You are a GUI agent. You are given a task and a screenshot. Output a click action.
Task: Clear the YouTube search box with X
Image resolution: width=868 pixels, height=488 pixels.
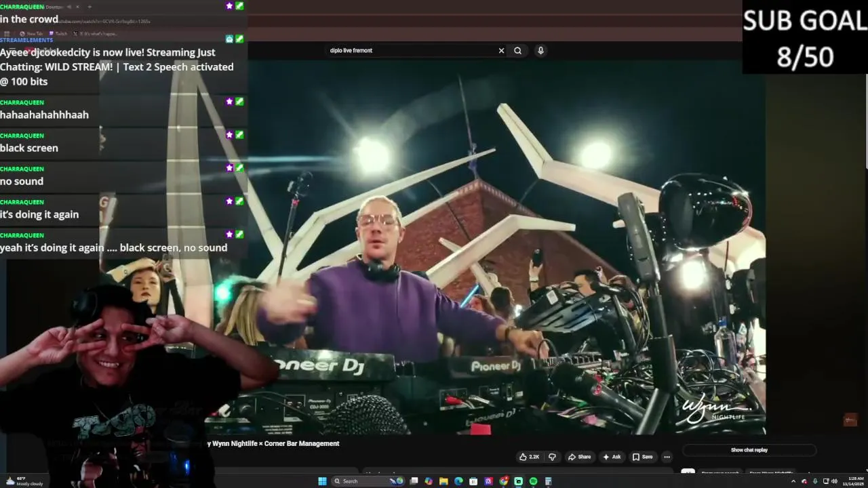point(501,50)
